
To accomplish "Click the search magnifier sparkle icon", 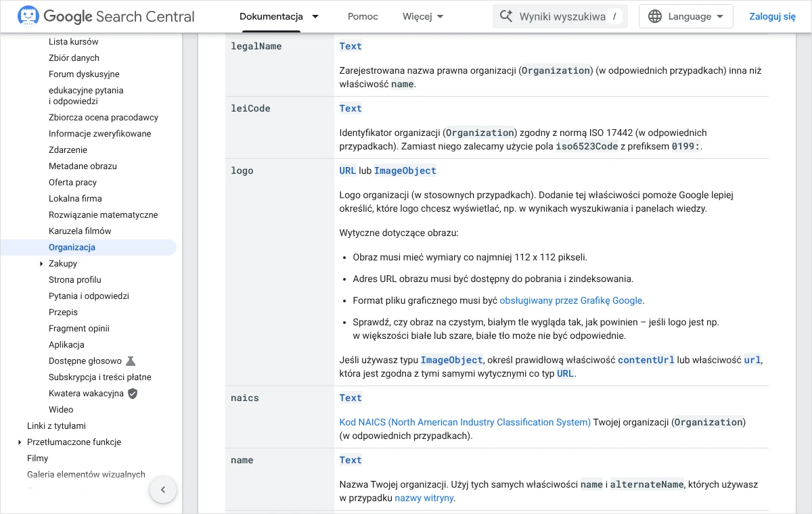I will (x=506, y=16).
